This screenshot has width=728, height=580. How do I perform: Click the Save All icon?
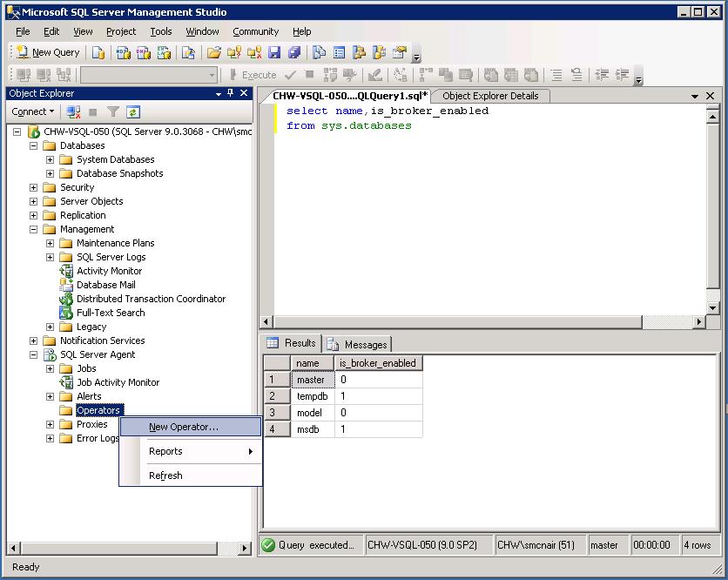tap(294, 52)
